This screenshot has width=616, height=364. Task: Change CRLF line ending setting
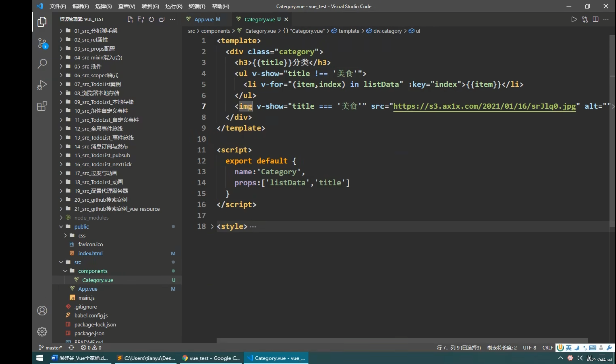click(547, 348)
